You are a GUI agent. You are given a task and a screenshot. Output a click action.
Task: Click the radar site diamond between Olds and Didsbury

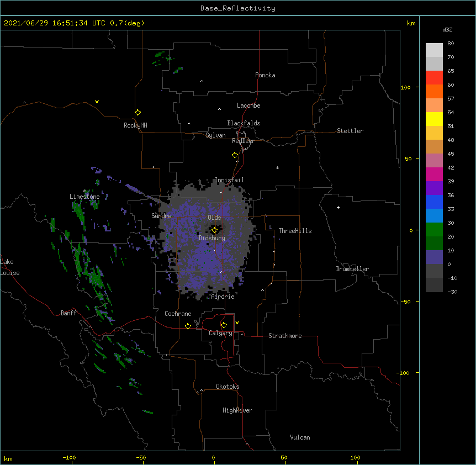pos(214,230)
